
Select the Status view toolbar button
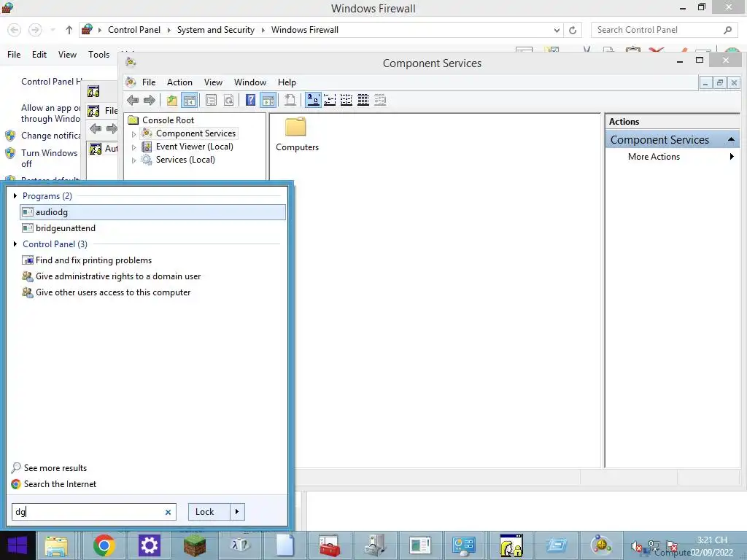(x=379, y=100)
